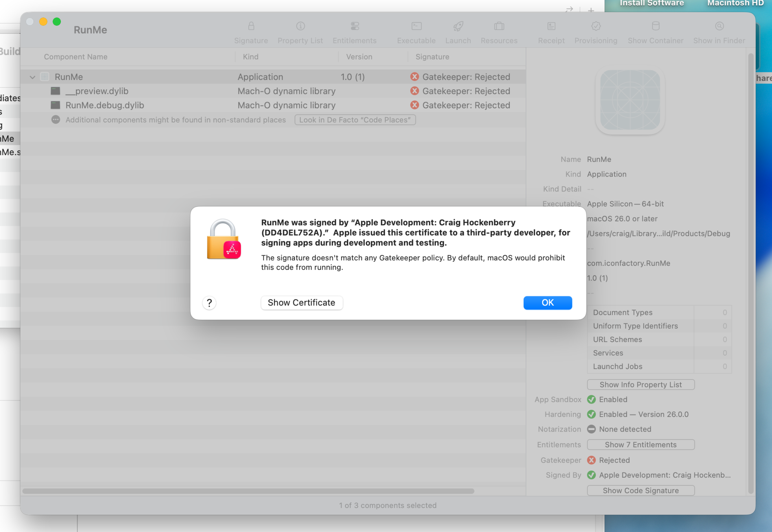Click the Gatekeeper Rejected icon in inspector
772x532 pixels.
tap(591, 460)
